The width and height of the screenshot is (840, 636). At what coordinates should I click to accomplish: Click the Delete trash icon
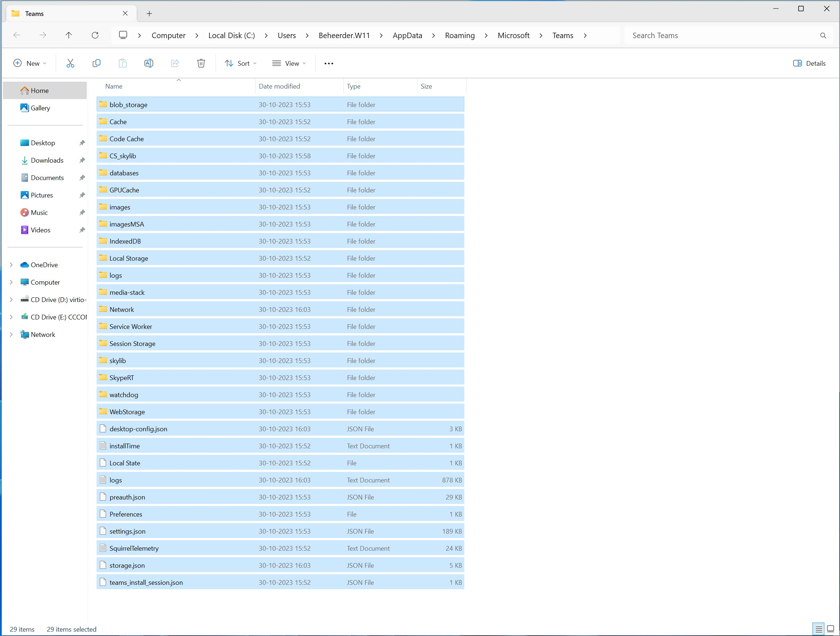tap(201, 64)
